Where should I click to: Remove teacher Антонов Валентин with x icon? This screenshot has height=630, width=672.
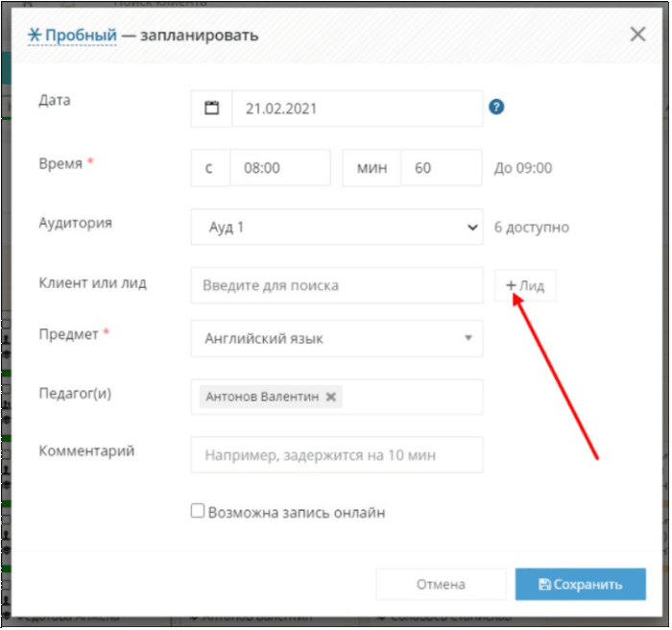(332, 398)
